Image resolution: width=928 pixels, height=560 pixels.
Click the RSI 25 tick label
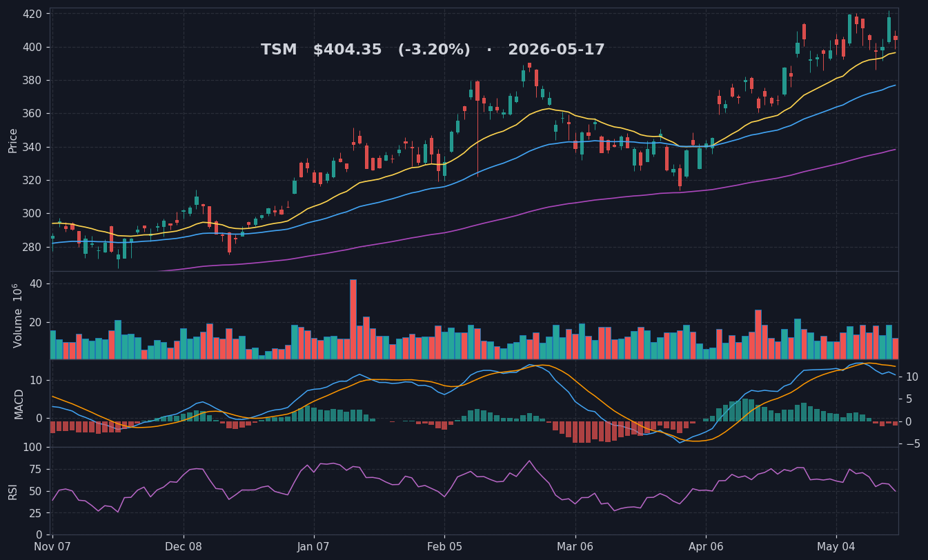[x=36, y=513]
